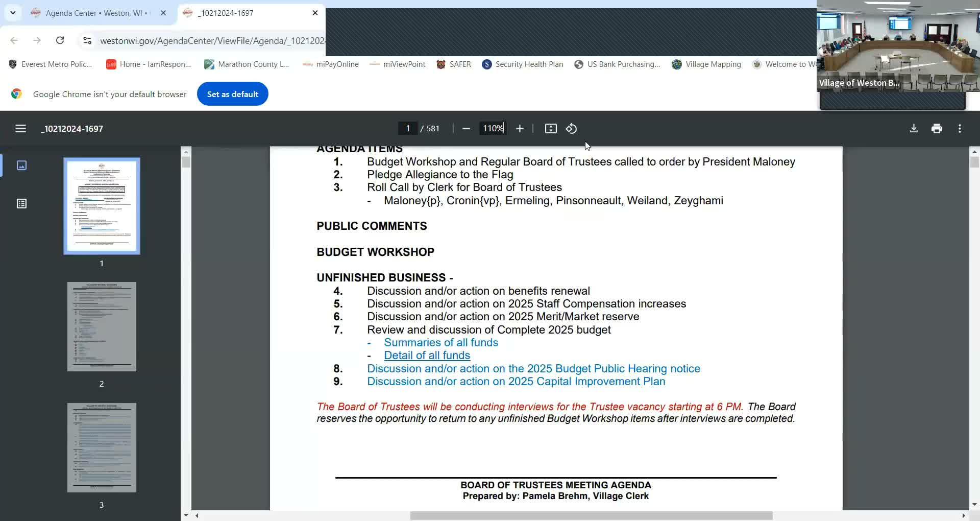Image resolution: width=980 pixels, height=521 pixels.
Task: Open Detail of all funds link
Action: coord(427,356)
